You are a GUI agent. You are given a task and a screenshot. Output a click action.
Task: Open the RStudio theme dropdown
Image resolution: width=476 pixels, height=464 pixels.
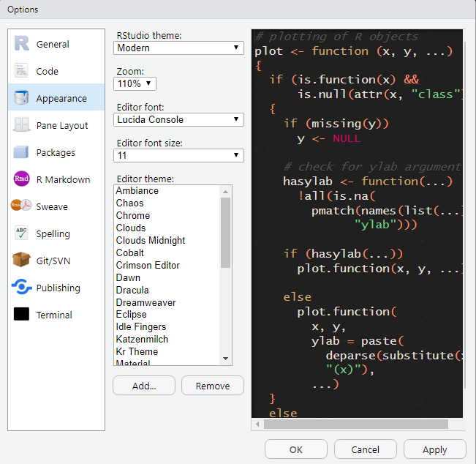[x=178, y=48]
